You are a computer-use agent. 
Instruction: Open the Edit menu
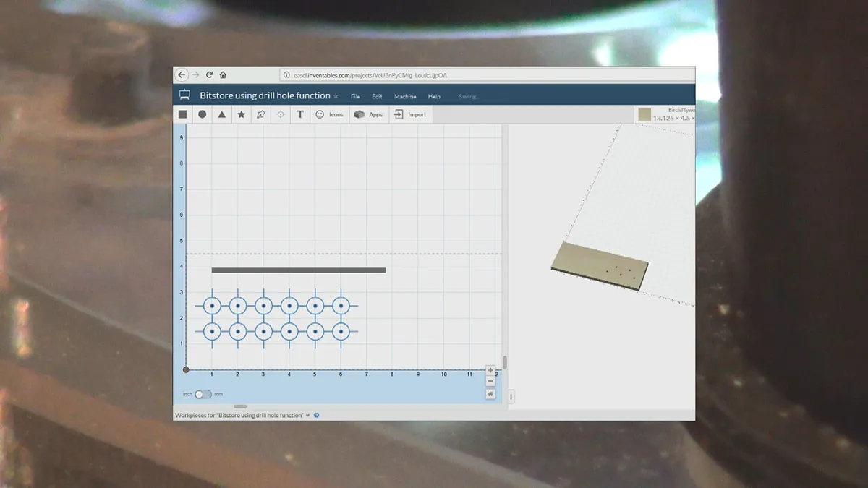(377, 96)
